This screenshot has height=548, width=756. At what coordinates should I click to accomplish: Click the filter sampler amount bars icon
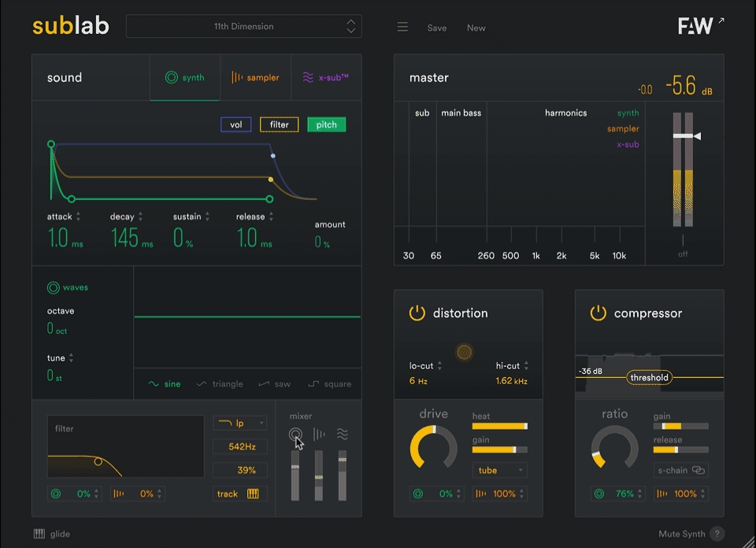[119, 494]
